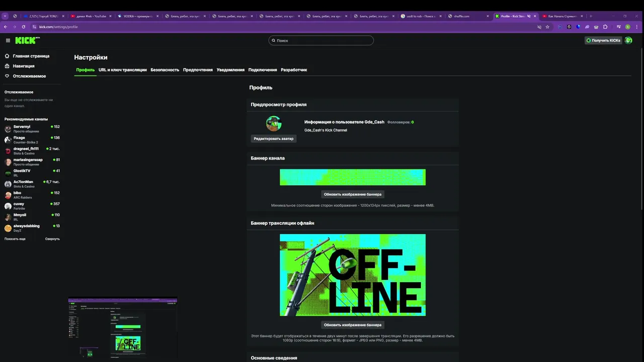This screenshot has width=644, height=362.
Task: Click the crossed-out eye icon in address bar
Action: coord(539,27)
